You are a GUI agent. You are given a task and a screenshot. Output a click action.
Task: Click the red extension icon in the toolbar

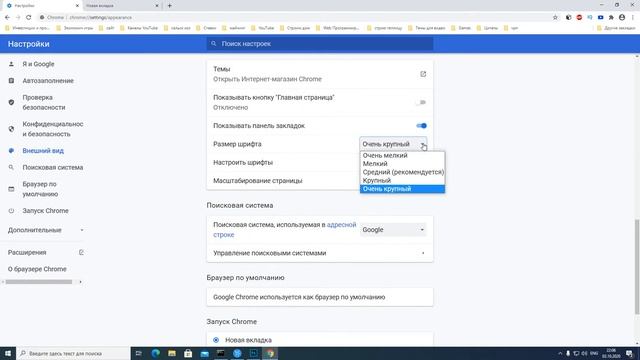click(579, 18)
